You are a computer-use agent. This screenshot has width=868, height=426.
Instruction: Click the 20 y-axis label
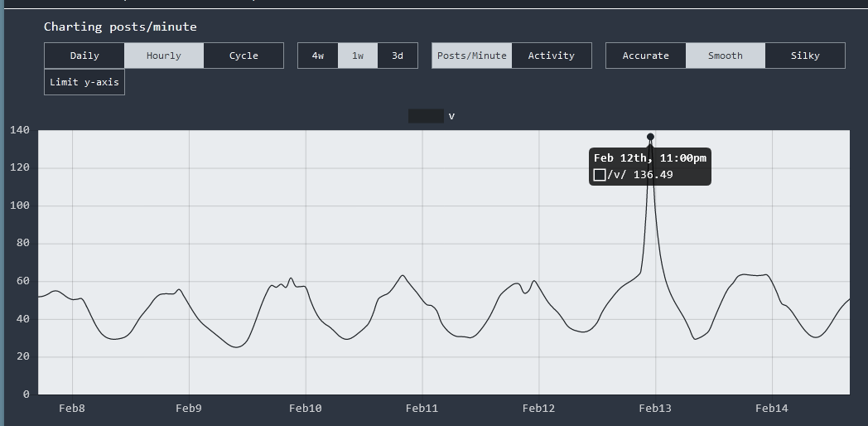click(23, 356)
